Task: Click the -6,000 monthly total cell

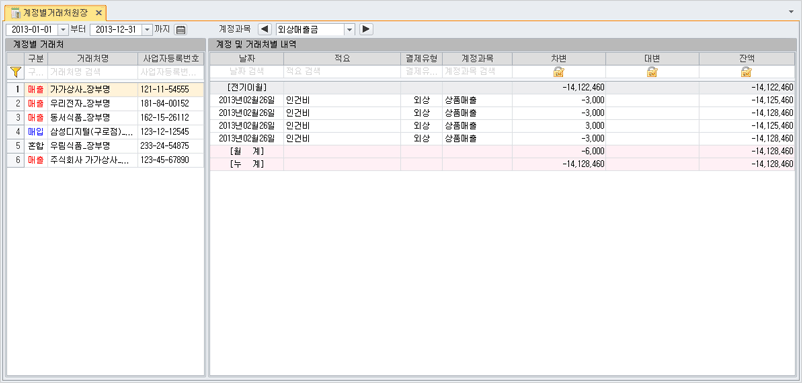Action: click(559, 151)
